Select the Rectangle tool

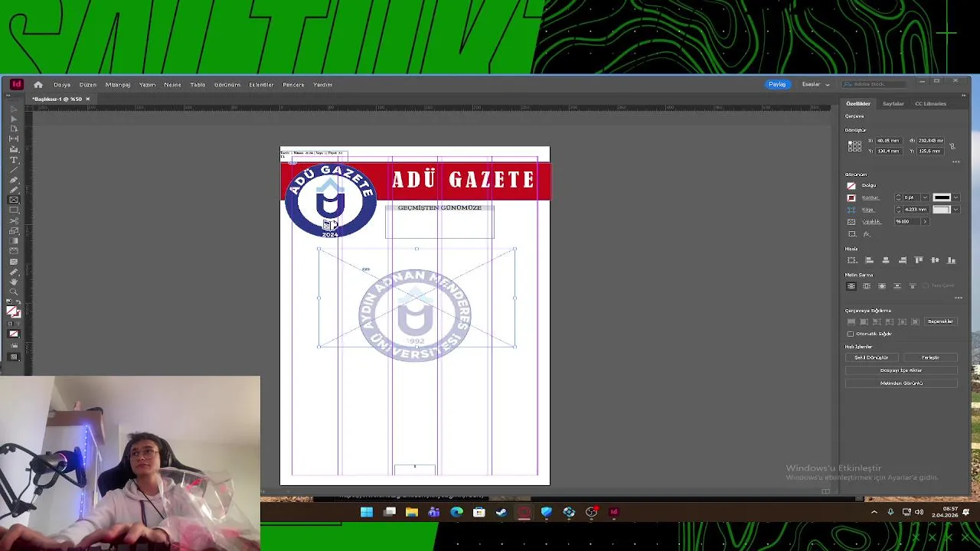click(x=14, y=210)
